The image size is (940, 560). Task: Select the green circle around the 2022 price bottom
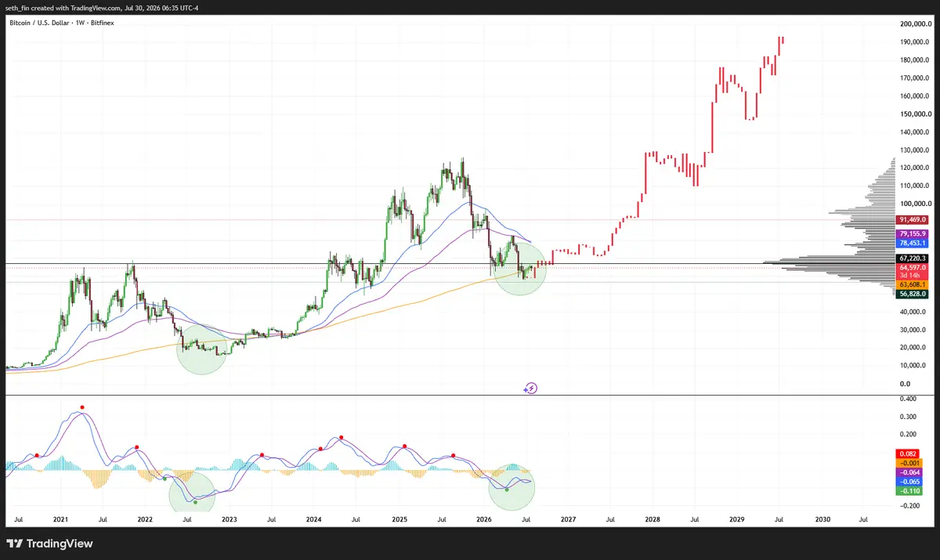203,349
